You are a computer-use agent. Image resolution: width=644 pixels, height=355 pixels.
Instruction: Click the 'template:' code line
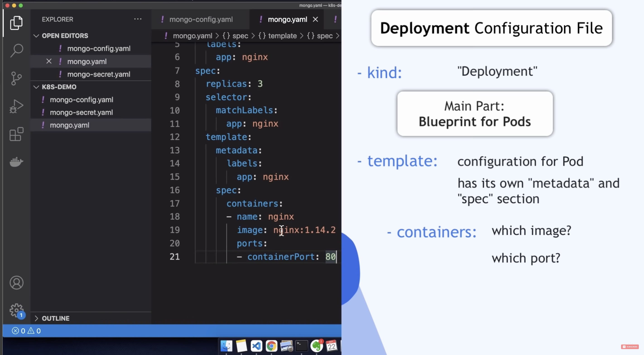[x=228, y=137]
